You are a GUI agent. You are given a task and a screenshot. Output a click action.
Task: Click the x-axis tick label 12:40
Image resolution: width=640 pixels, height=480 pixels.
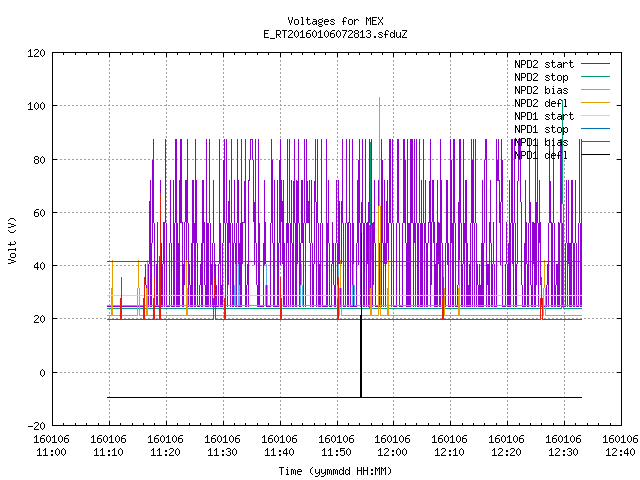pos(620,452)
